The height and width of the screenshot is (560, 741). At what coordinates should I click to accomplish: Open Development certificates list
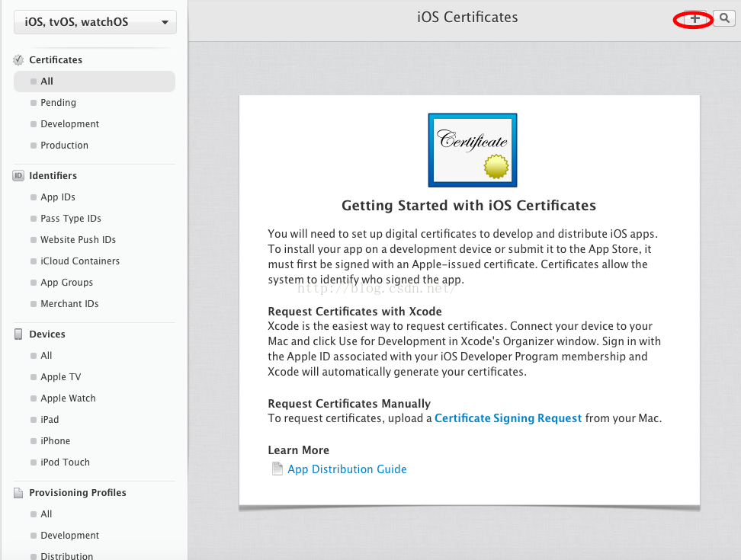tap(69, 123)
